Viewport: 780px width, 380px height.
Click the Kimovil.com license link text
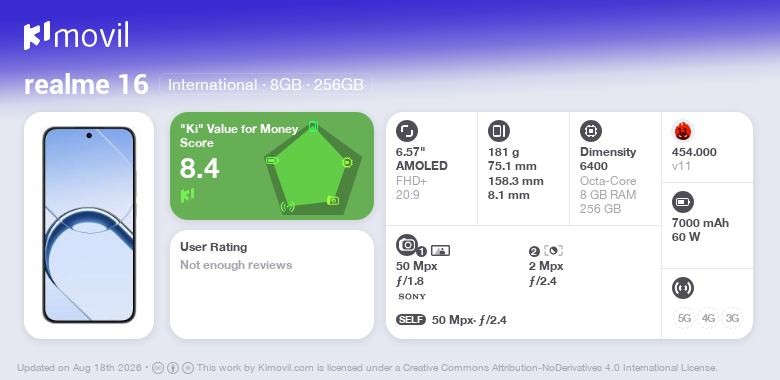pos(286,368)
